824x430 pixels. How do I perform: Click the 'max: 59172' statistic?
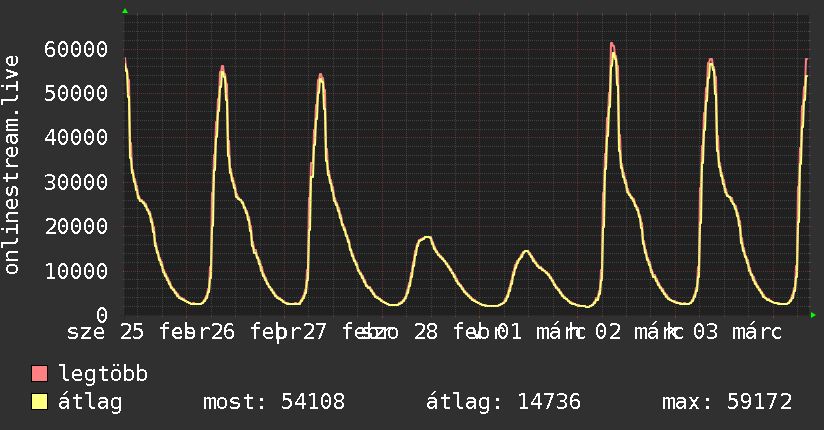point(727,402)
